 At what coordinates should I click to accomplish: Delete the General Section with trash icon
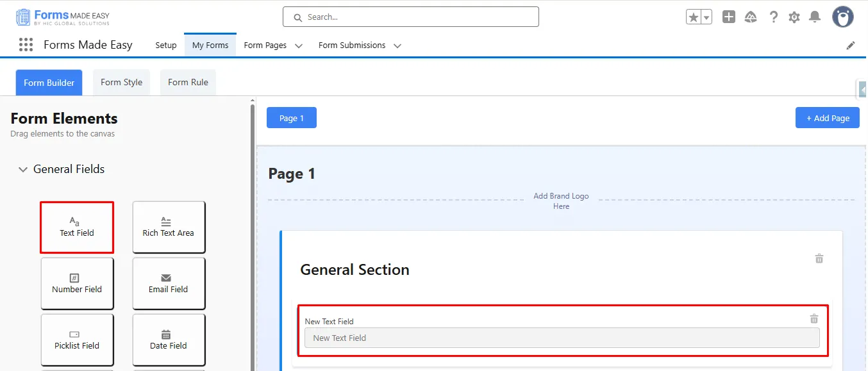[x=819, y=258]
